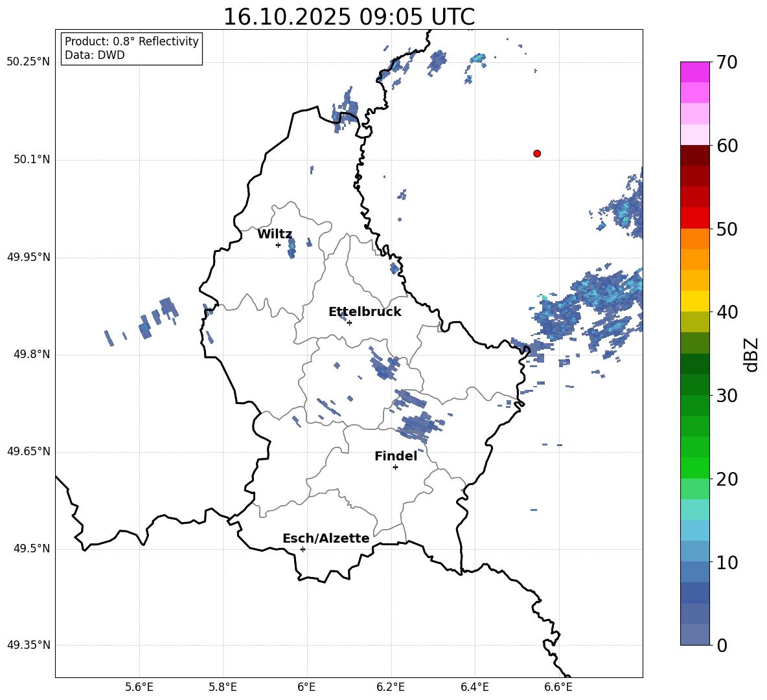Click the 49.65°N latitude label

coord(29,451)
